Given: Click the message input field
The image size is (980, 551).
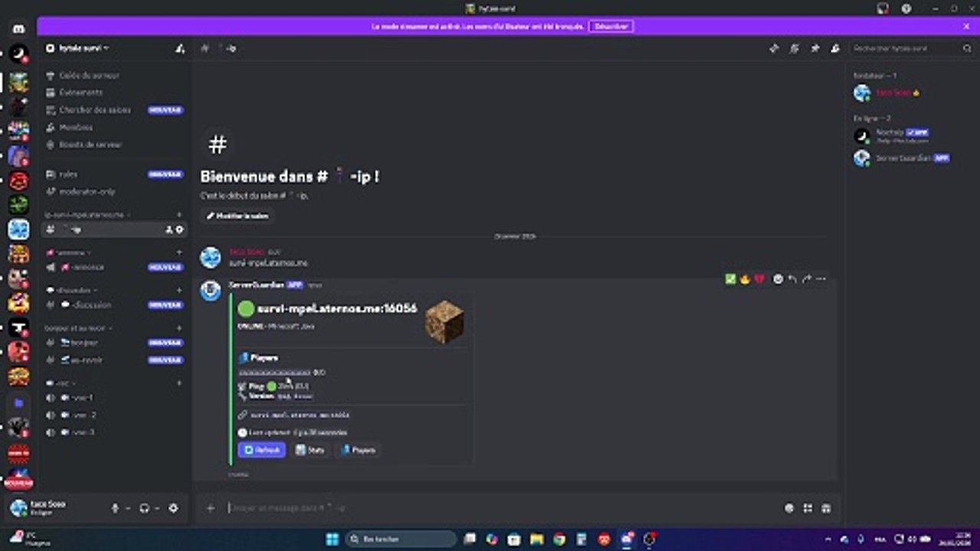Looking at the screenshot, I should [501, 508].
